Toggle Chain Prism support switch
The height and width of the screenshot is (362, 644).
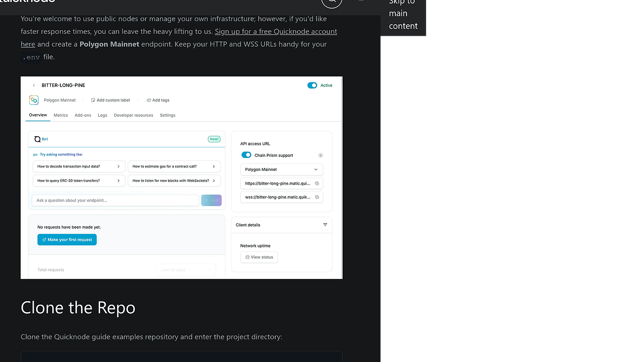point(247,155)
